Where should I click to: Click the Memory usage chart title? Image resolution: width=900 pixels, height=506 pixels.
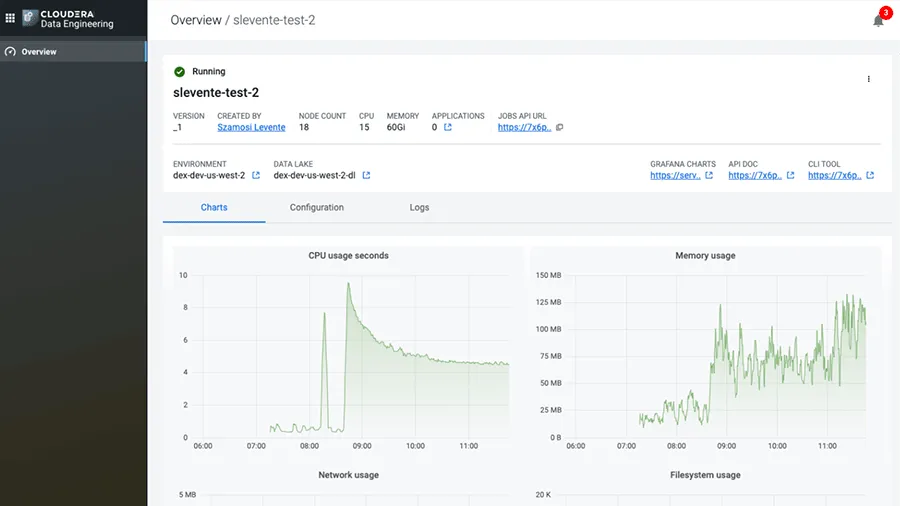pos(705,256)
